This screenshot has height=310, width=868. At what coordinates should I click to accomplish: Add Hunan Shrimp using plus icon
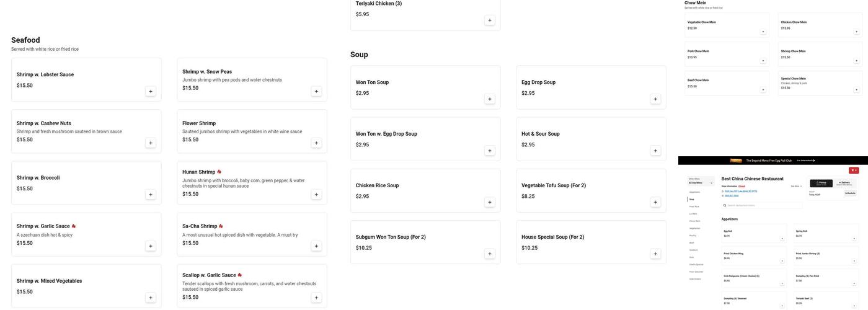[316, 194]
